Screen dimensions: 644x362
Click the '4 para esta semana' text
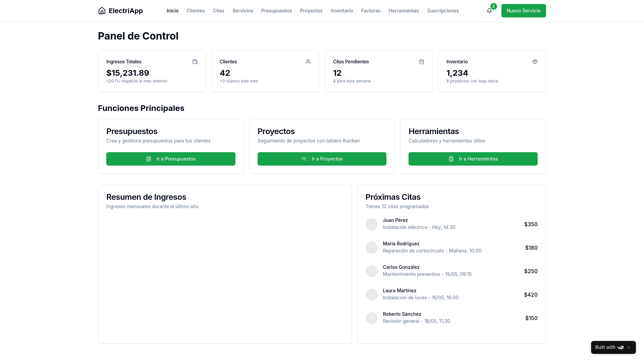(x=352, y=81)
